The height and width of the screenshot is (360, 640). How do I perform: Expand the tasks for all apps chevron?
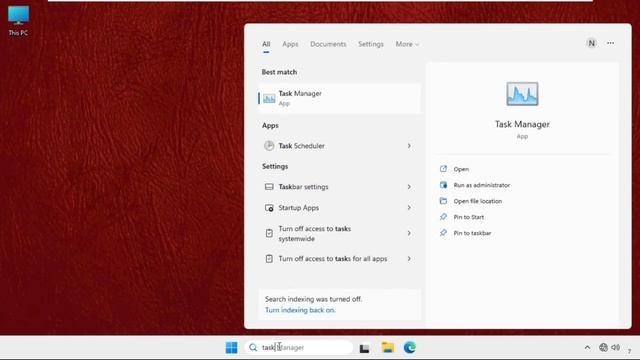click(409, 259)
